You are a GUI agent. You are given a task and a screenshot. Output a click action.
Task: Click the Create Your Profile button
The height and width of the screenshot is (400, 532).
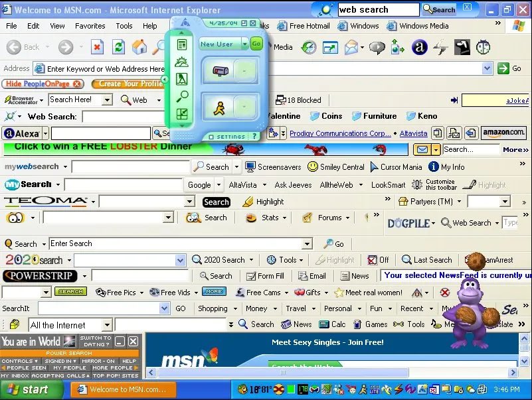[x=130, y=84]
